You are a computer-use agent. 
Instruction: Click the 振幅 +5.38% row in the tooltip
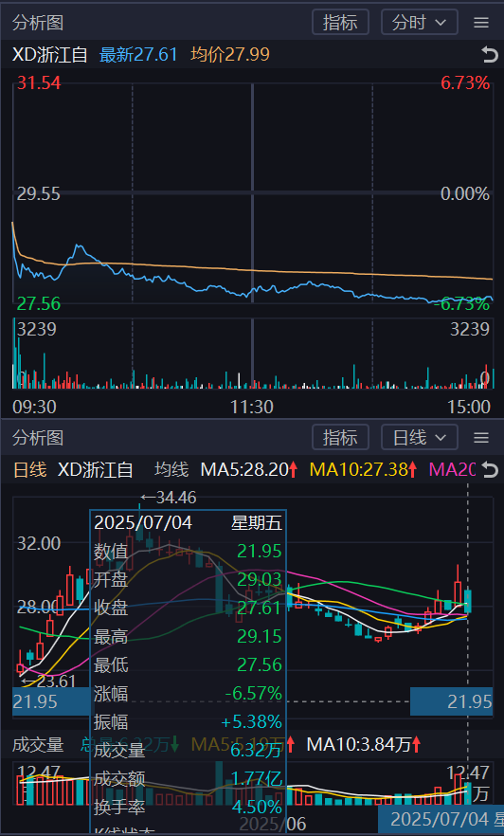[188, 722]
